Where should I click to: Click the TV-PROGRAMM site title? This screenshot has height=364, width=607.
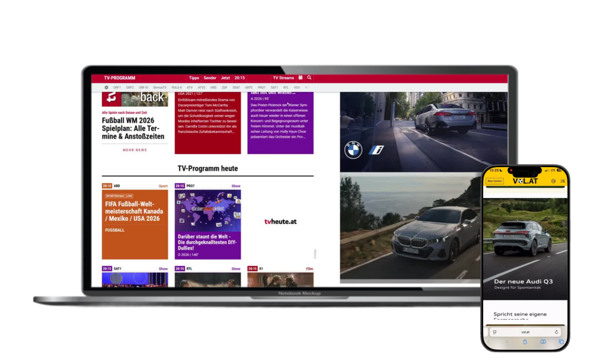pyautogui.click(x=120, y=78)
